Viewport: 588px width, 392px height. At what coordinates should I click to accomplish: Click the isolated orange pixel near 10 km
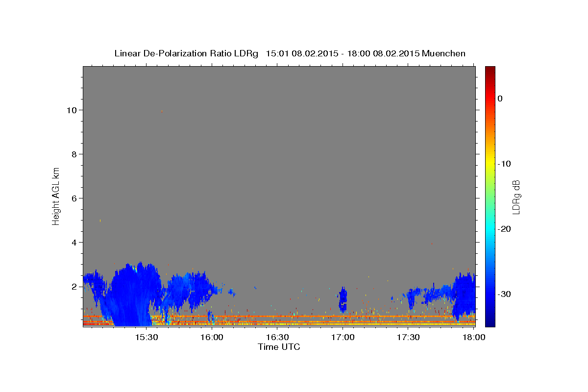point(162,111)
